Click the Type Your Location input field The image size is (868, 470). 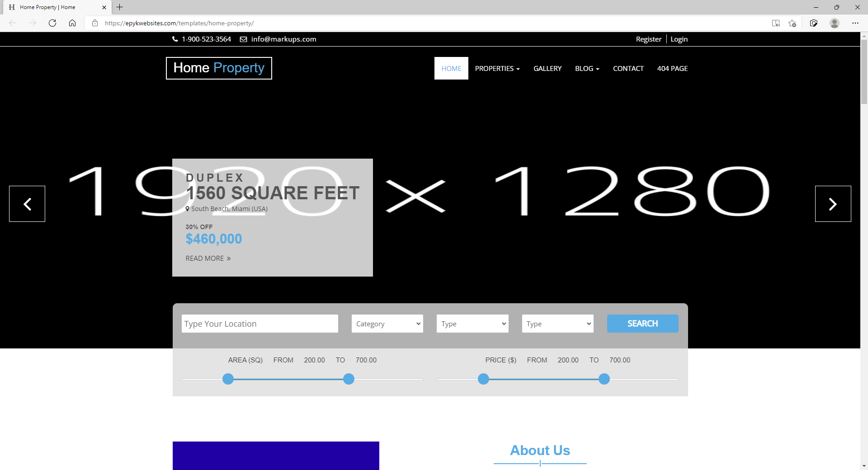point(259,324)
